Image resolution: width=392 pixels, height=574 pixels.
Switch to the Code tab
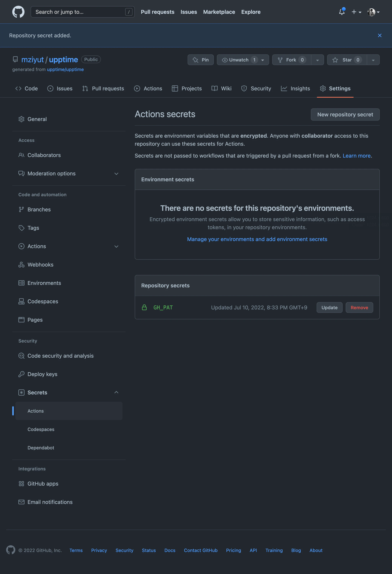click(26, 88)
